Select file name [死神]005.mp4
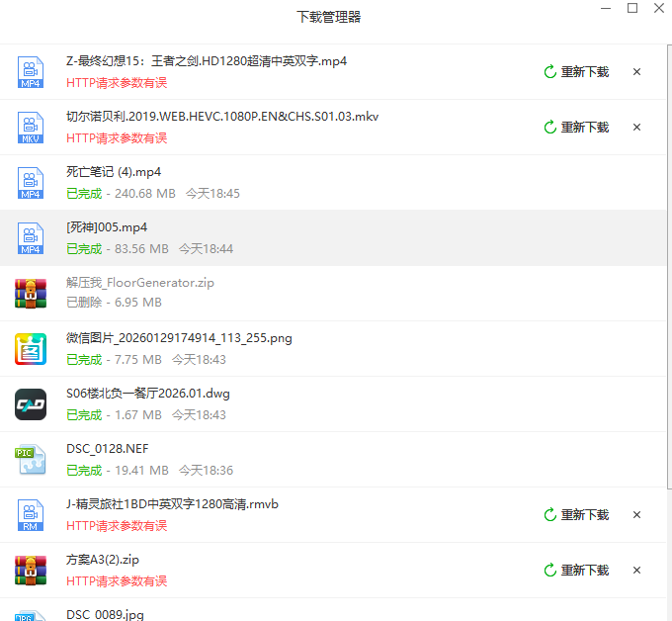Viewport: 672px width, 621px height. (107, 227)
